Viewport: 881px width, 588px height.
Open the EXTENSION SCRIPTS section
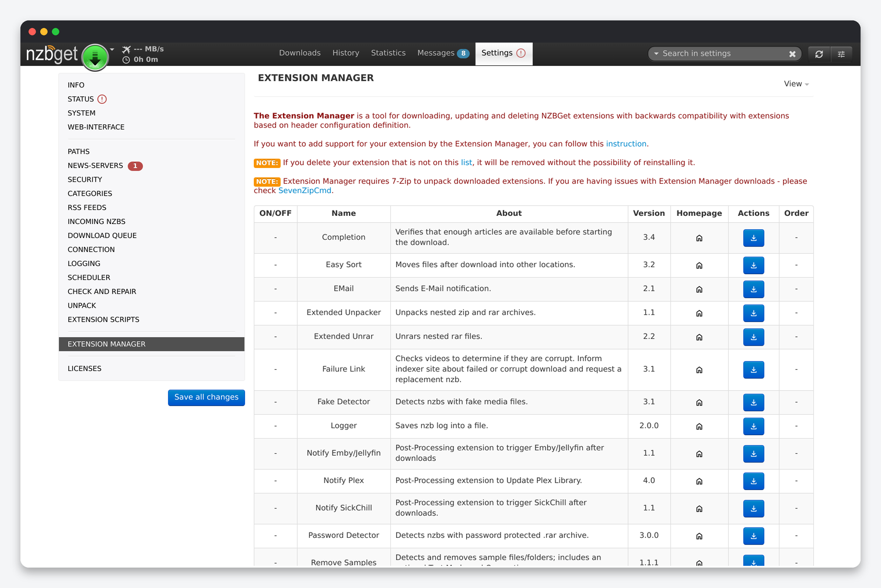tap(103, 320)
